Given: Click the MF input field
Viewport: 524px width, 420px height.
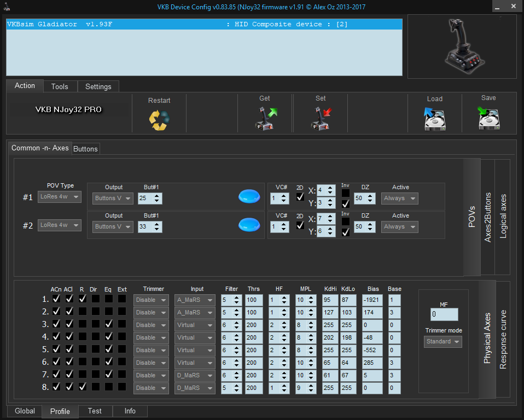Looking at the screenshot, I should click(x=444, y=314).
